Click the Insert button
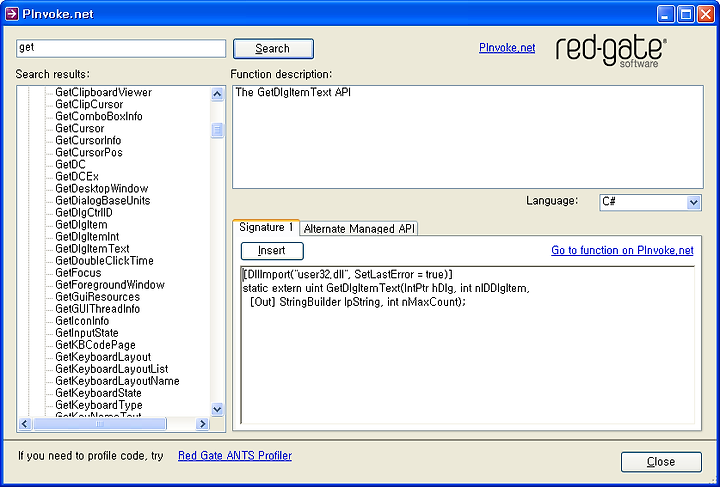The image size is (720, 487). (272, 251)
